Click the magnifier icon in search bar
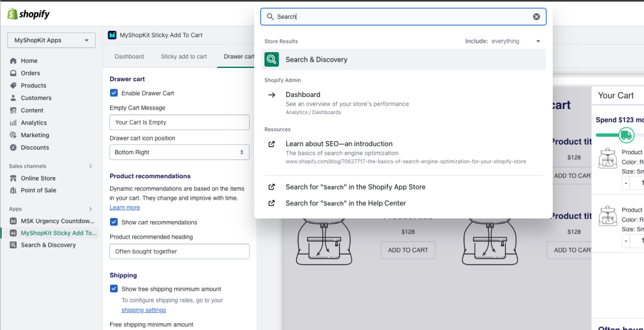Screen dimensions: 644x330 270,16
